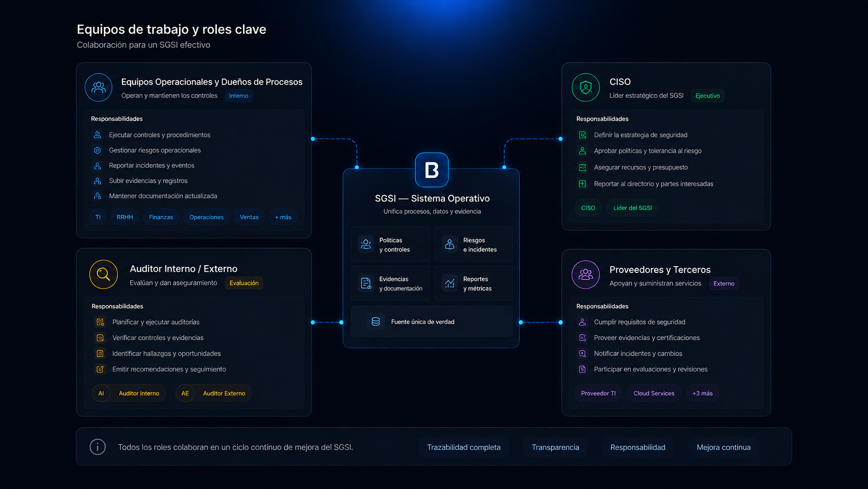Click icon beside Reportar incidentes y eventos
Viewport: 868px width, 489px height.
(97, 165)
